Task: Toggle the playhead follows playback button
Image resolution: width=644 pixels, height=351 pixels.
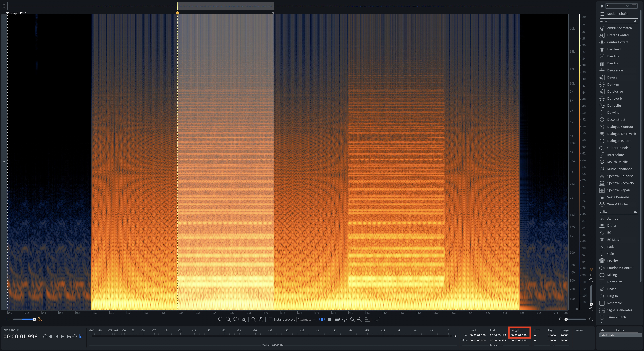Action: (81, 337)
